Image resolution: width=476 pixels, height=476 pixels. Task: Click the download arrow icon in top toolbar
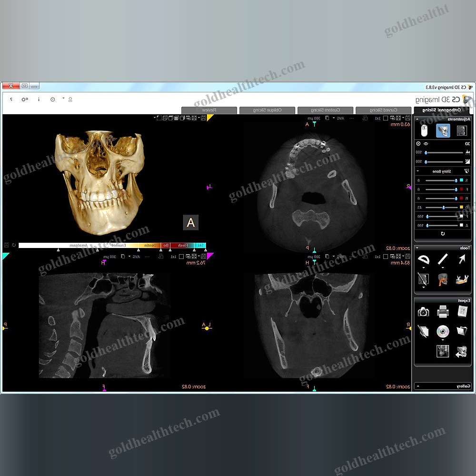[x=70, y=99]
